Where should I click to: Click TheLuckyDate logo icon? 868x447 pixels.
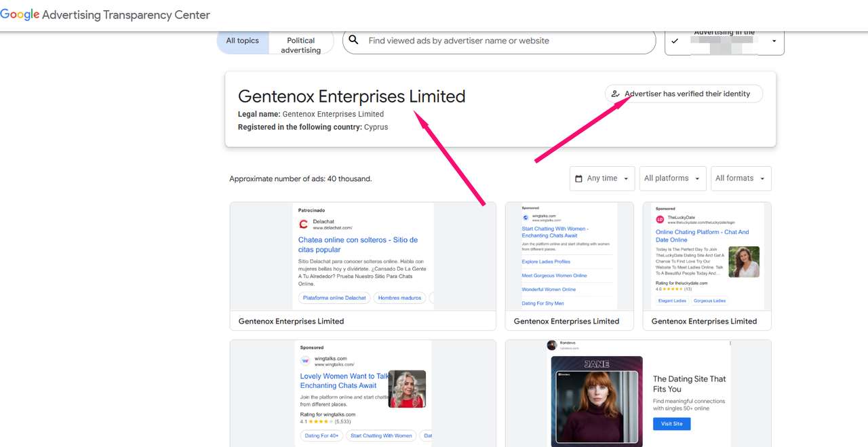pos(660,220)
